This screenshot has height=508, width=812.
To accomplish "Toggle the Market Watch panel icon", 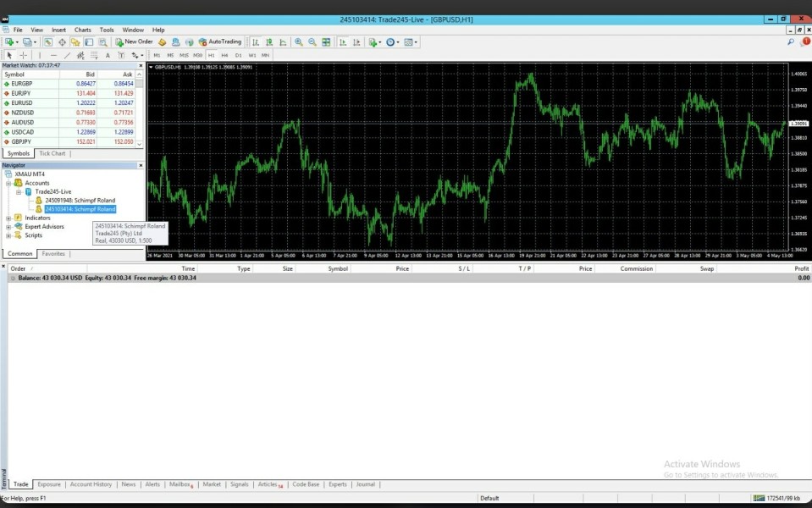I will coord(48,42).
